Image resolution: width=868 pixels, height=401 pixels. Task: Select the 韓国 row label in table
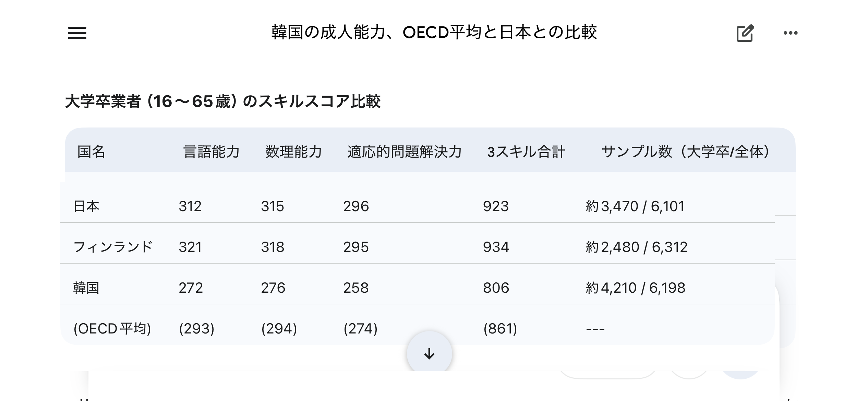tap(86, 288)
